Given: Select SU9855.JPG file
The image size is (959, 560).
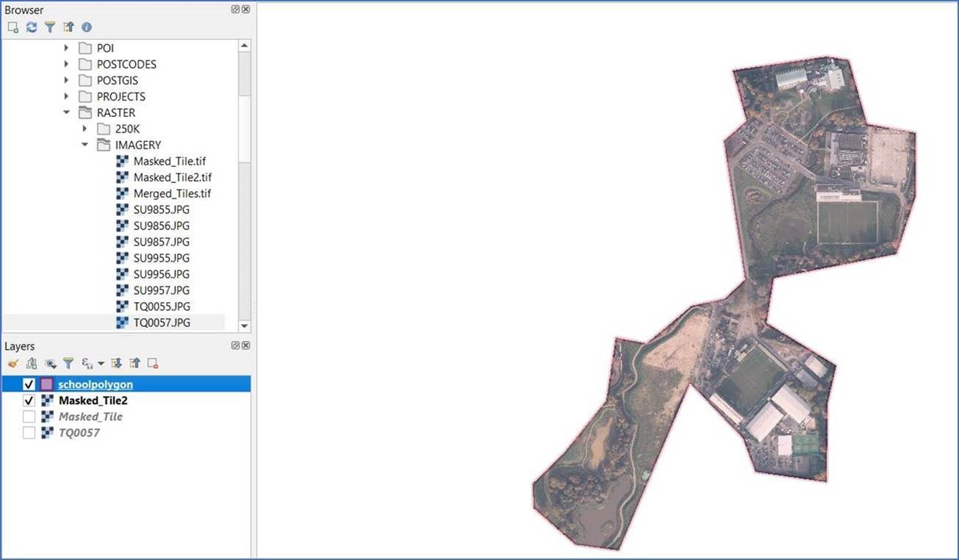Looking at the screenshot, I should pos(162,209).
